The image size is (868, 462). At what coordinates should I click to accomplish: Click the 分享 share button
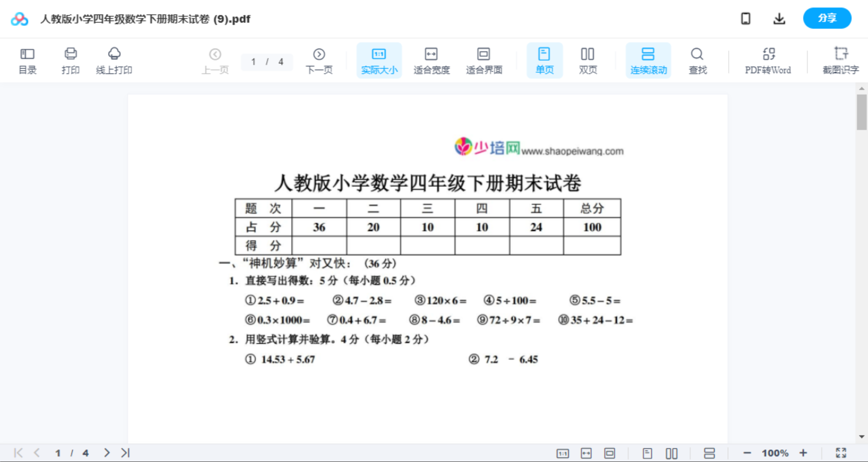[827, 18]
